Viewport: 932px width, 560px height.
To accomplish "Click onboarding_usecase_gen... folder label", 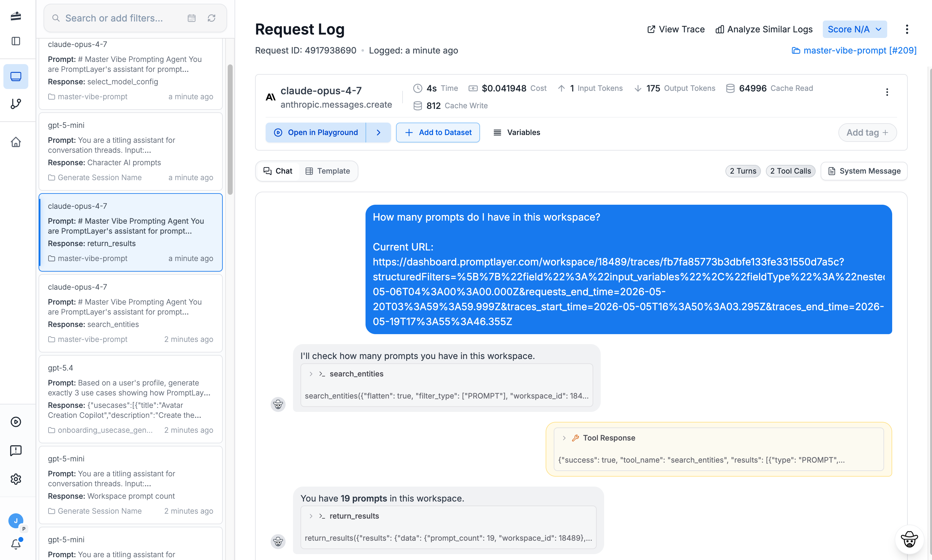I will pyautogui.click(x=105, y=430).
